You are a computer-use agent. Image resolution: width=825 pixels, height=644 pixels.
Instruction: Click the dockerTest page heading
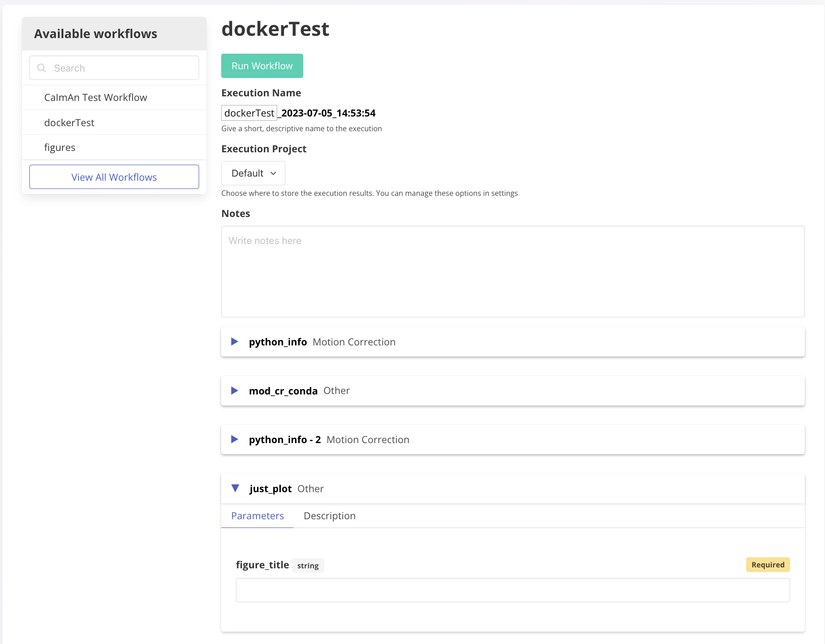(x=275, y=29)
